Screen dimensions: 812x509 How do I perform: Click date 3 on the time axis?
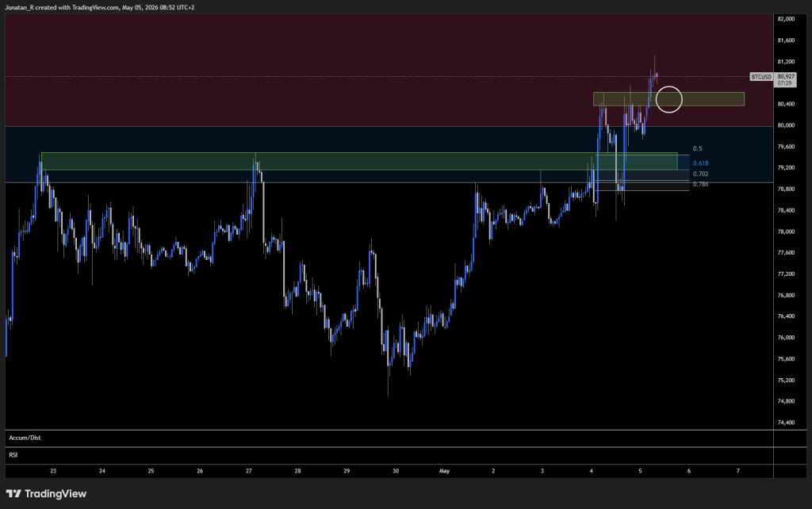point(542,471)
